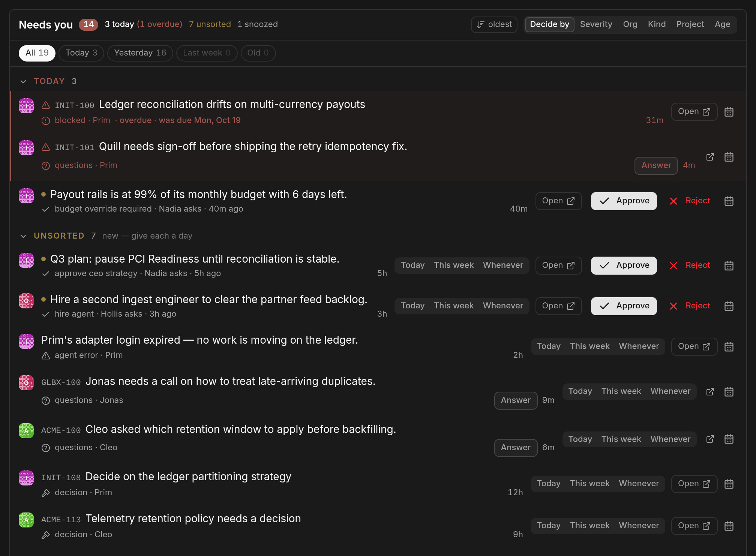This screenshot has height=556, width=756.
Task: Click agent error triangle icon under Prim's adapter
Action: click(x=46, y=356)
